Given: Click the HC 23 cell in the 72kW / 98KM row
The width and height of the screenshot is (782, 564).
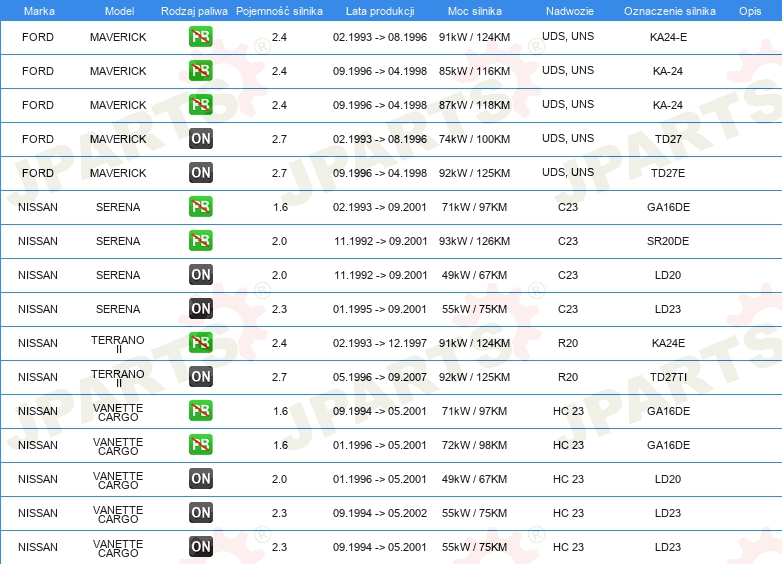Looking at the screenshot, I should point(568,445).
